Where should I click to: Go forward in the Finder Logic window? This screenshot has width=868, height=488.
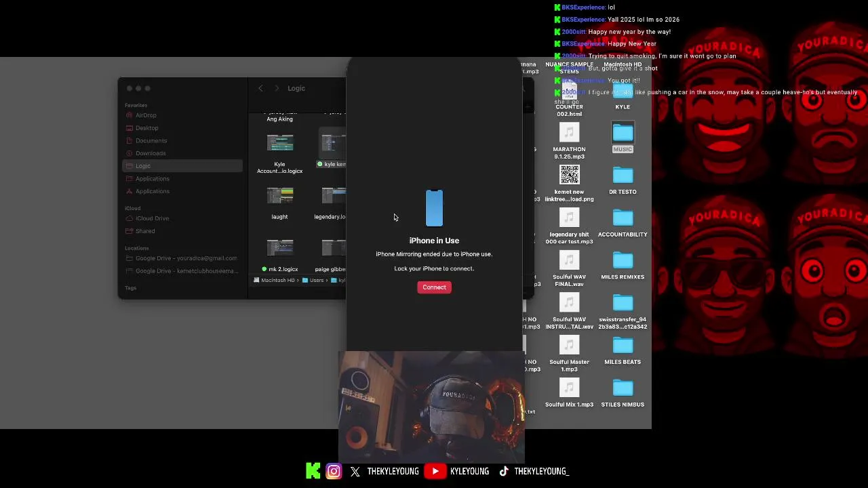tap(277, 88)
